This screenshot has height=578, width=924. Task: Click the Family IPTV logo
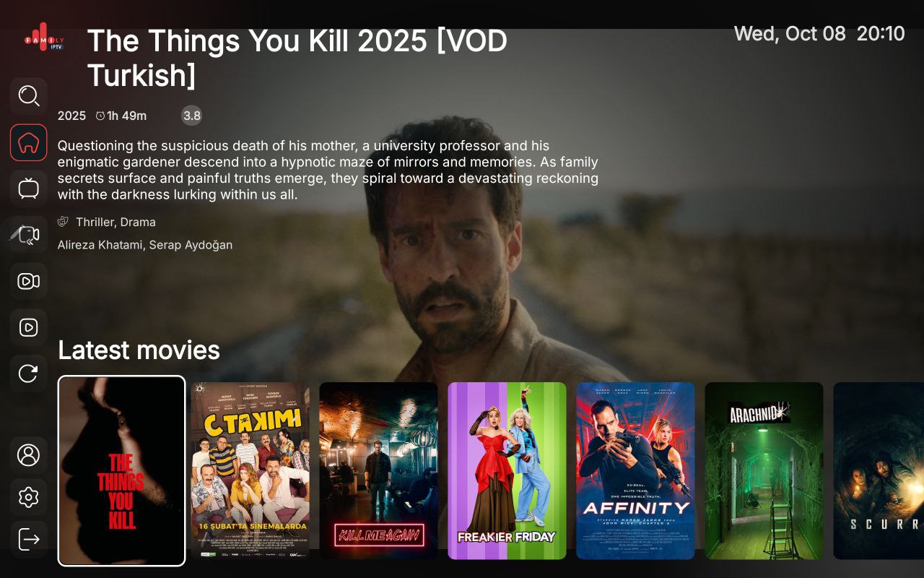[x=44, y=38]
